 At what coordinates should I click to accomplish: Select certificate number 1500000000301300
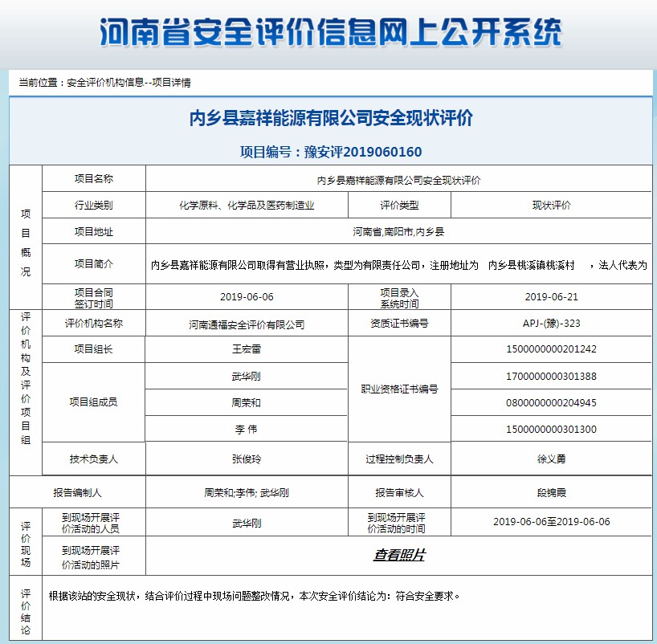tap(552, 429)
